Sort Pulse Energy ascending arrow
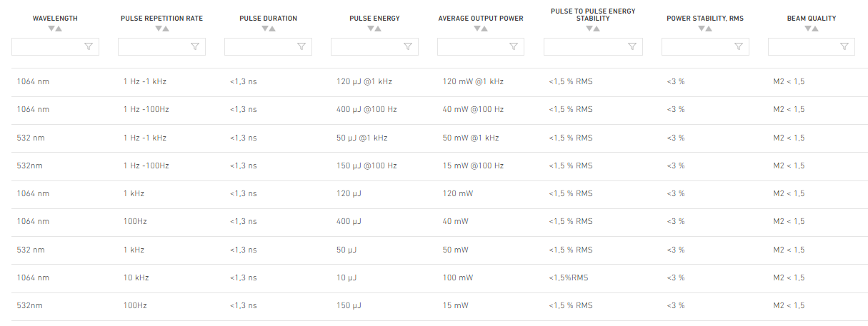Screen dimensions: 868x326 [x=379, y=29]
